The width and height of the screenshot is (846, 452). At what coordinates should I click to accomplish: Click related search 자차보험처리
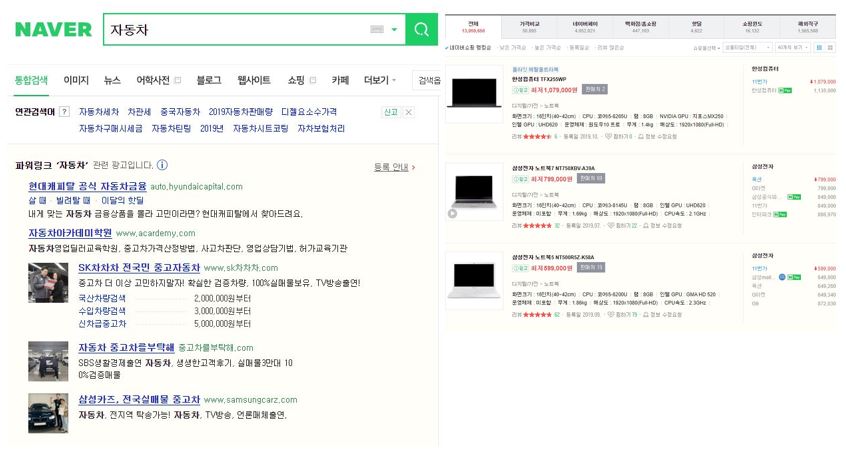(321, 128)
